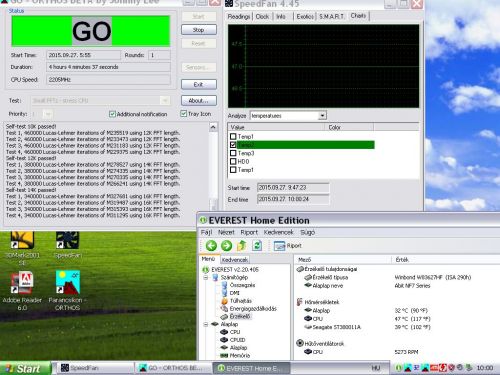Toggle the HD0 checkbox in SpeedFan
The image size is (500, 375).
[x=233, y=161]
